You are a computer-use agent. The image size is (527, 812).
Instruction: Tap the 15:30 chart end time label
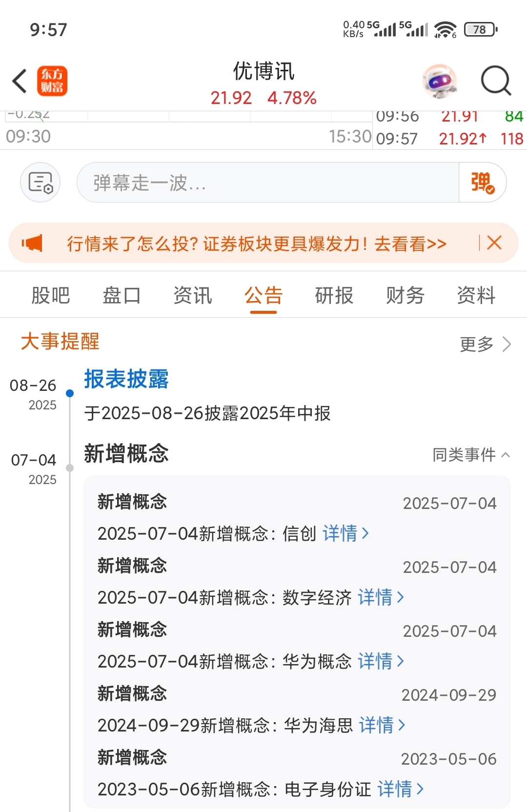point(350,137)
